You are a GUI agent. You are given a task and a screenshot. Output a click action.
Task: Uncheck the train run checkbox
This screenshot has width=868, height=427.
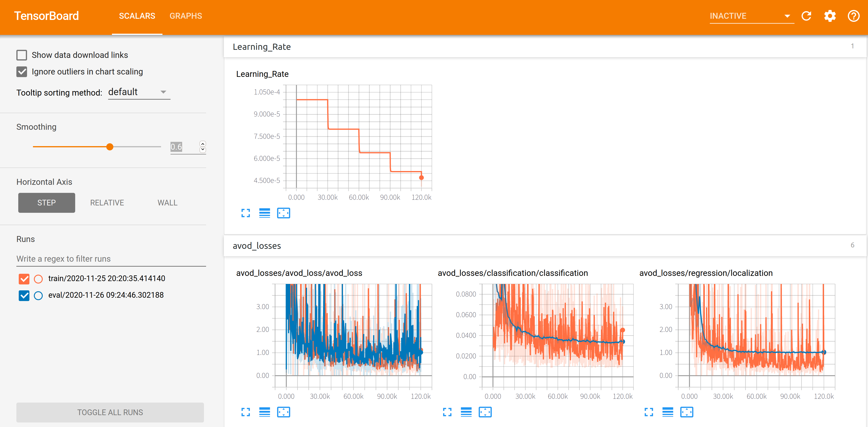tap(24, 279)
